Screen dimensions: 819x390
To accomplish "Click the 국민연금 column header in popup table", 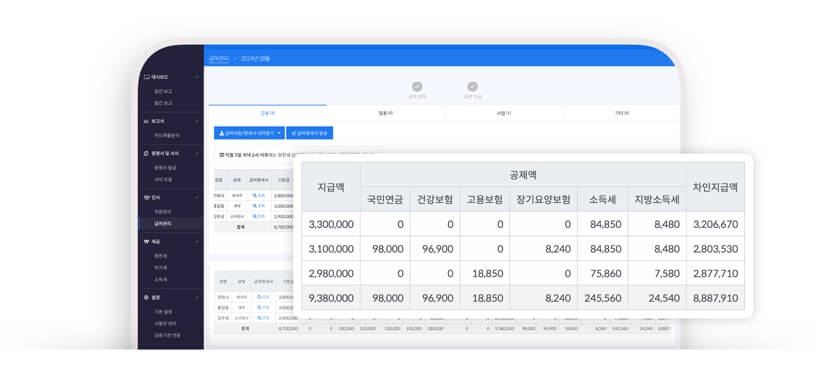I will point(385,199).
